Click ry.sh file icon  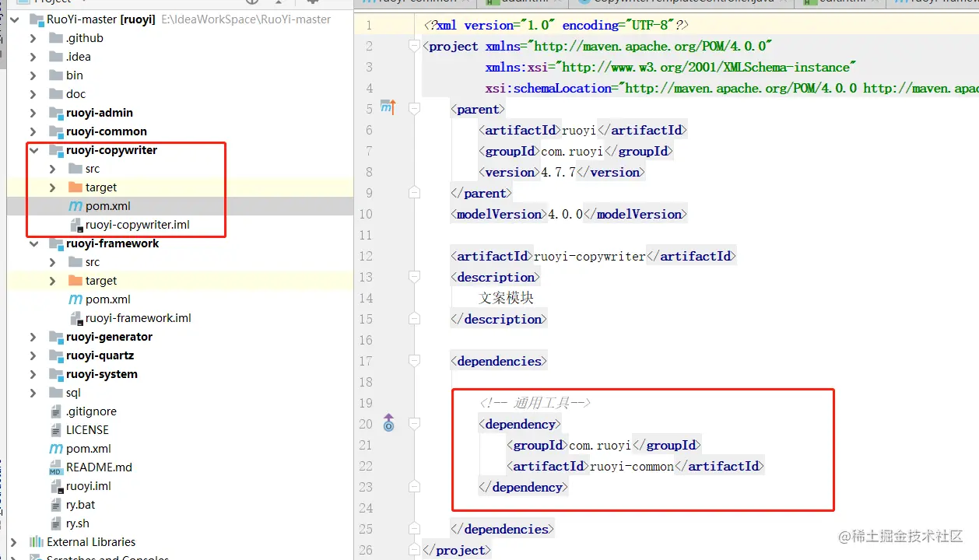click(56, 523)
